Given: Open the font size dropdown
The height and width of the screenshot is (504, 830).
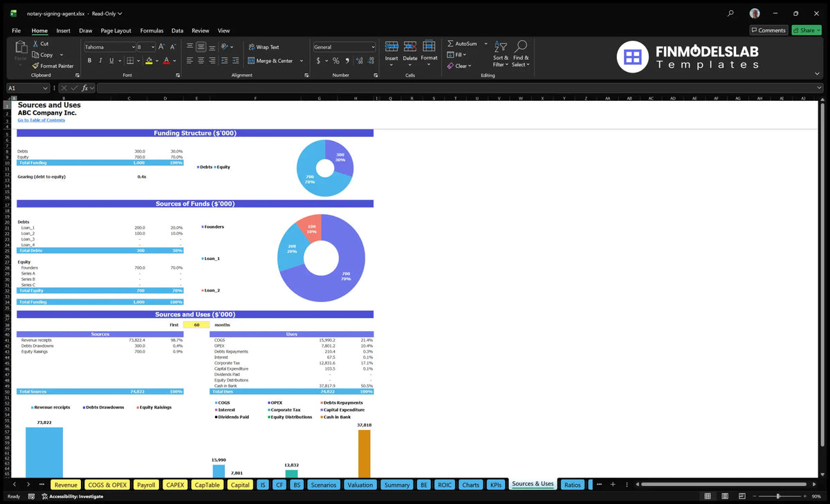Looking at the screenshot, I should [152, 47].
